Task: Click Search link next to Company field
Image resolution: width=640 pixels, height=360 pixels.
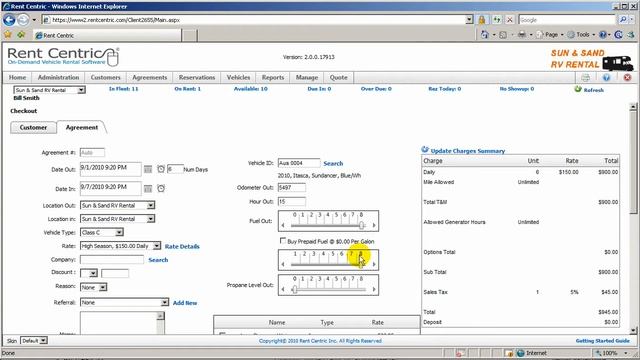Action: (158, 260)
